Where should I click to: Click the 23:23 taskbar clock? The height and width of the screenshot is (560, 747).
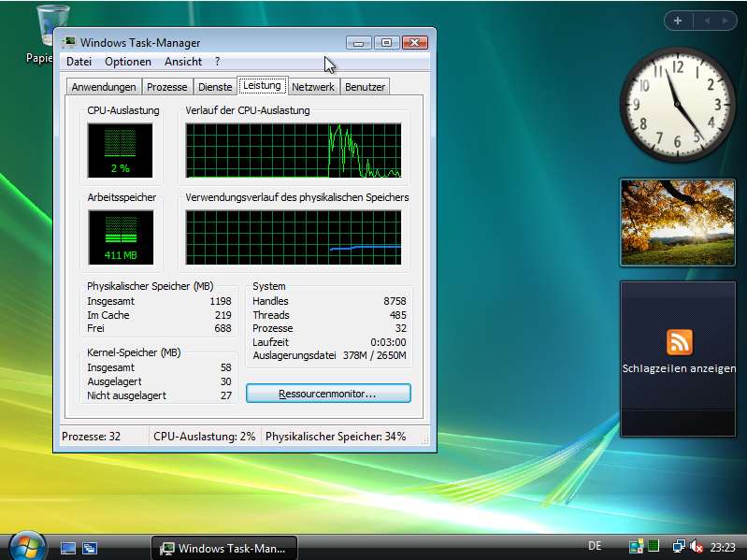[723, 548]
